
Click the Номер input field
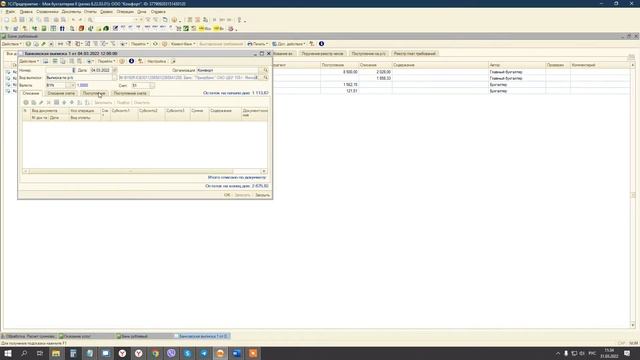[60, 70]
